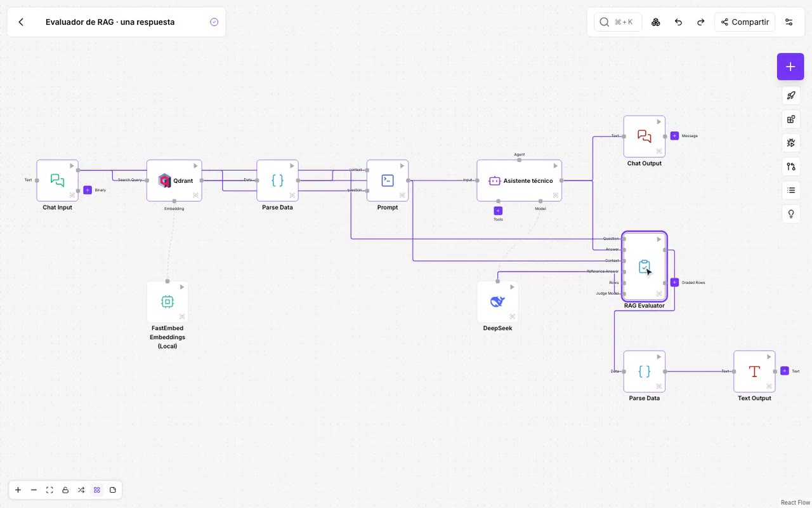Open the git pull-request version icon
This screenshot has height=508, width=812.
tap(791, 166)
